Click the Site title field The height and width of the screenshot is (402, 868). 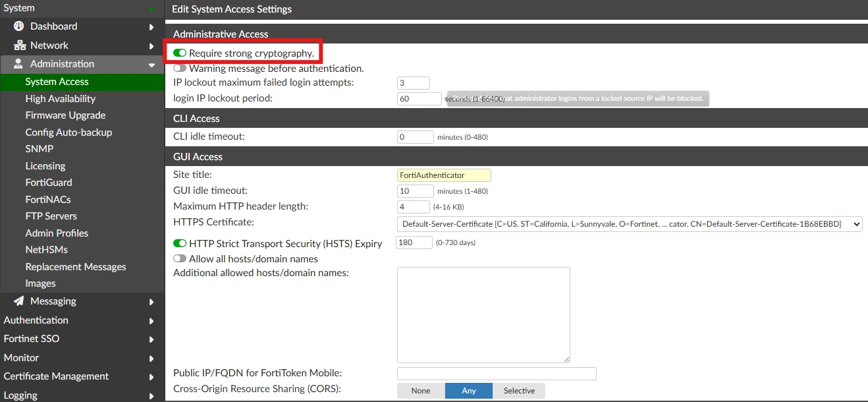click(x=444, y=175)
